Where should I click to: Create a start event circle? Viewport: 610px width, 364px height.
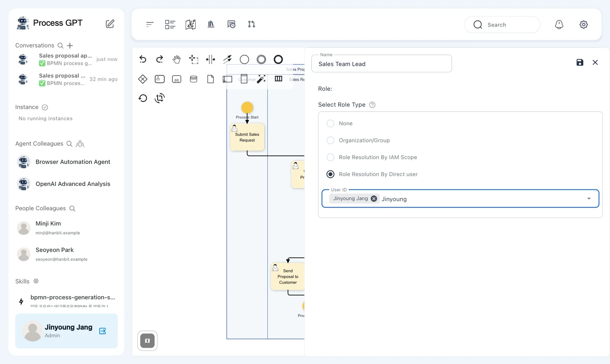[x=244, y=59]
